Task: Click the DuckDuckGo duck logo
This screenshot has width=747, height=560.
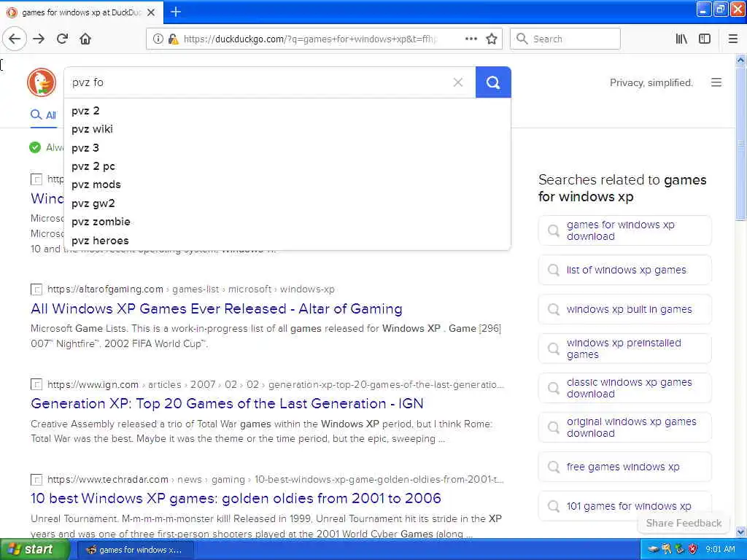Action: (x=42, y=82)
